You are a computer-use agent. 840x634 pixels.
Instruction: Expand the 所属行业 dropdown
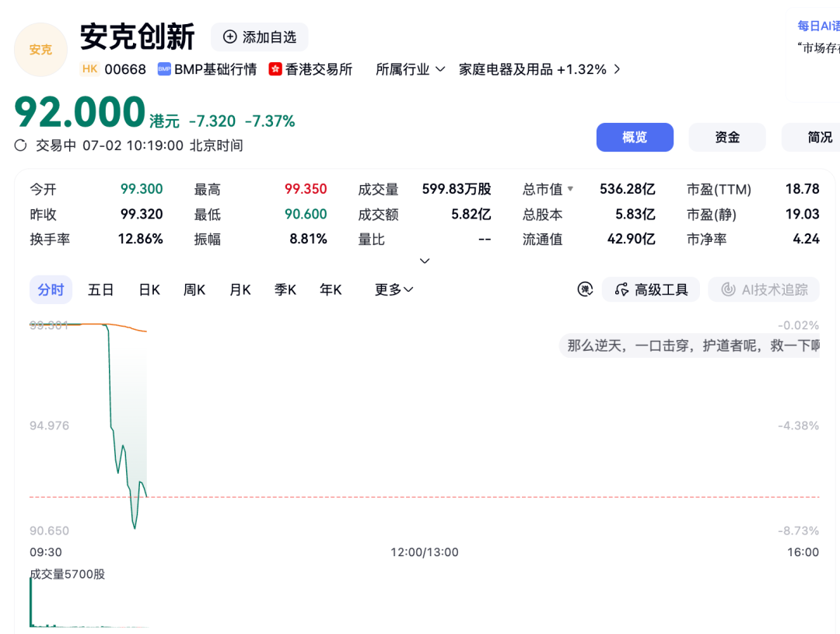(411, 69)
